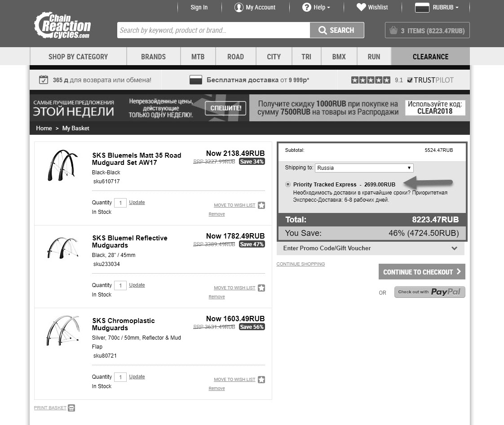Open the RUBRUB currency dropdown
The width and height of the screenshot is (504, 425).
446,7
